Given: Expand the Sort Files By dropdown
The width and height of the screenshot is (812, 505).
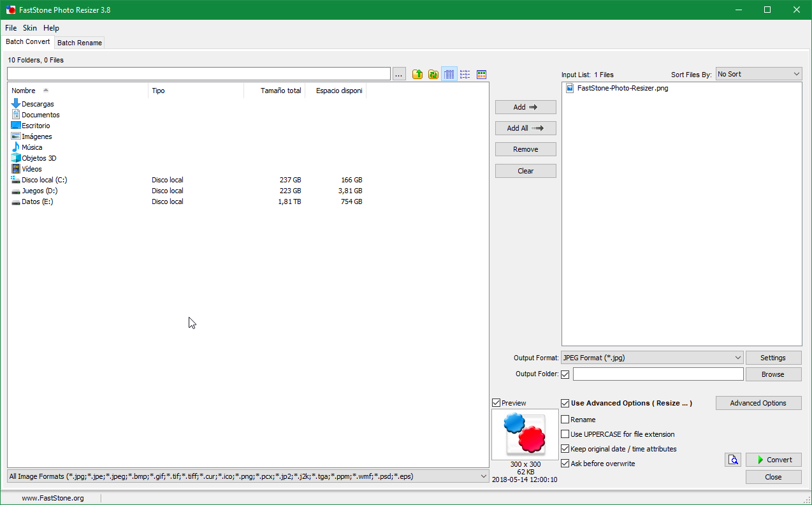Looking at the screenshot, I should point(758,75).
